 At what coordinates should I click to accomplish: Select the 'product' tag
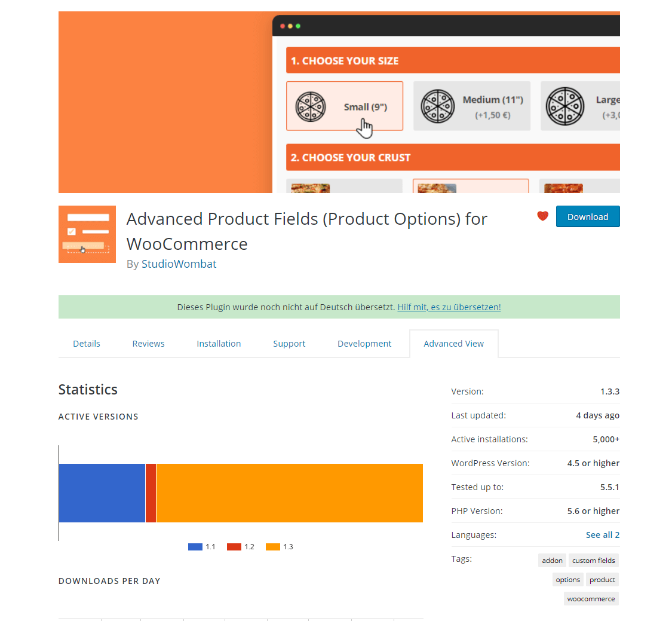(602, 579)
